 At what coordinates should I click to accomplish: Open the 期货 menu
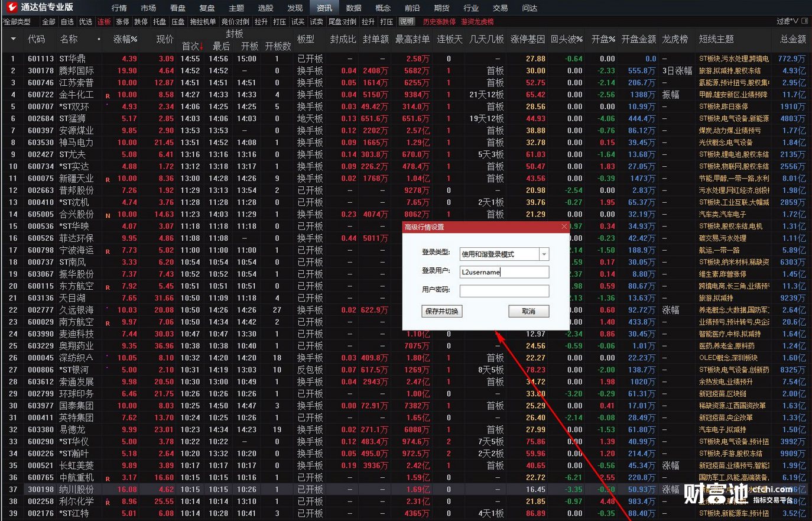441,8
